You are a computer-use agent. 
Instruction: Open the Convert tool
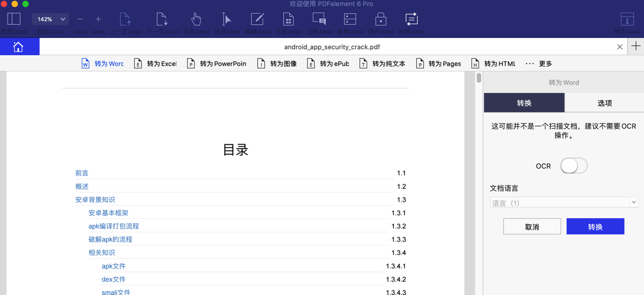[x=411, y=19]
